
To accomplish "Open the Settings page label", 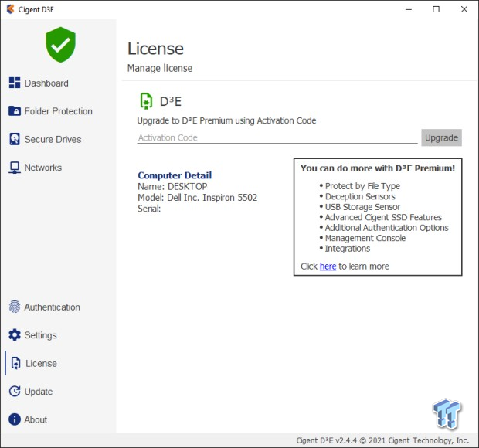I will pyautogui.click(x=41, y=335).
